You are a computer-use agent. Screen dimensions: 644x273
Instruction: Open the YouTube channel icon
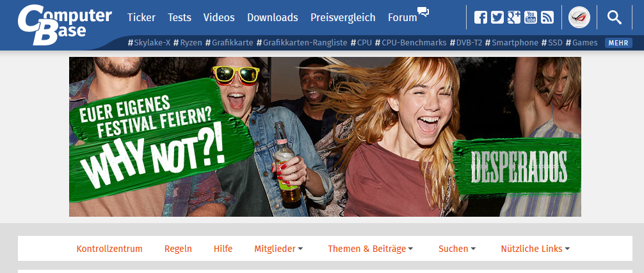click(x=530, y=17)
